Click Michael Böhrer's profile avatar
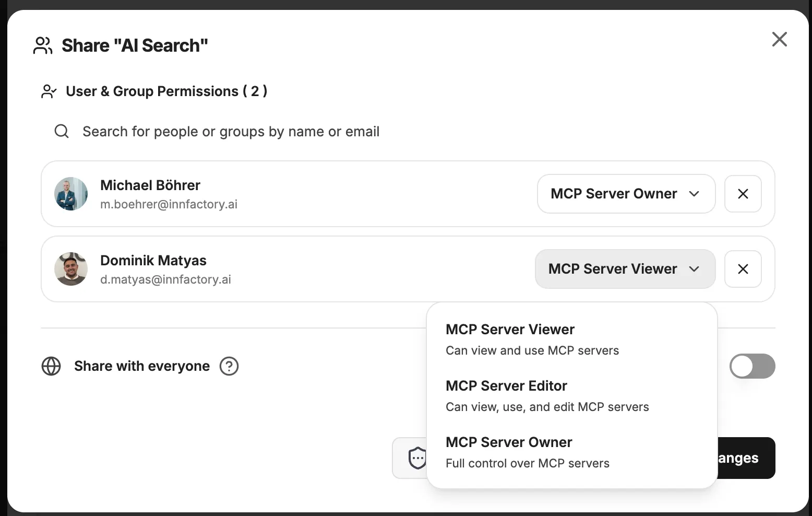The image size is (812, 516). 70,194
